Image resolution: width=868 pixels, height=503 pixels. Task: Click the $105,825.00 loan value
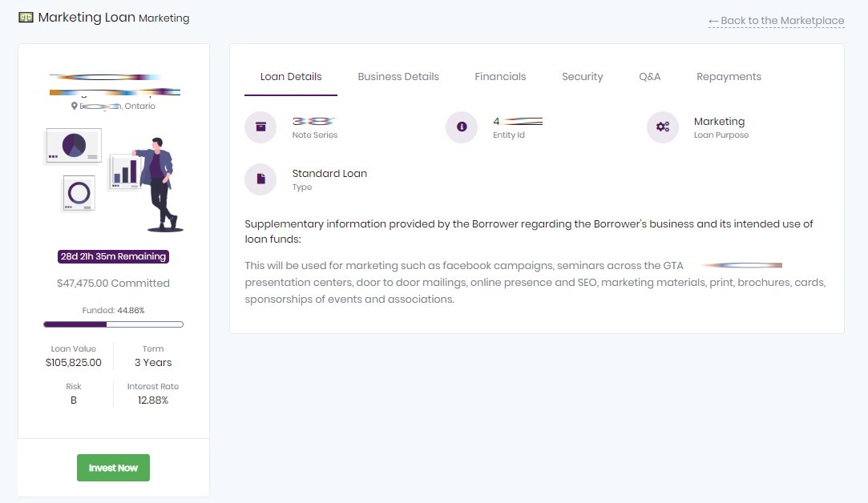coord(74,363)
